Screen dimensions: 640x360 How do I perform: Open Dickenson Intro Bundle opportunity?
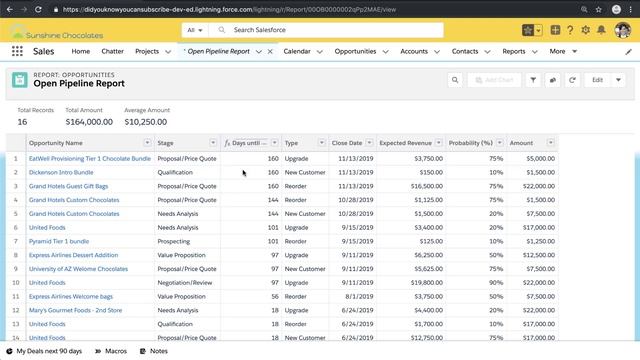click(x=61, y=172)
